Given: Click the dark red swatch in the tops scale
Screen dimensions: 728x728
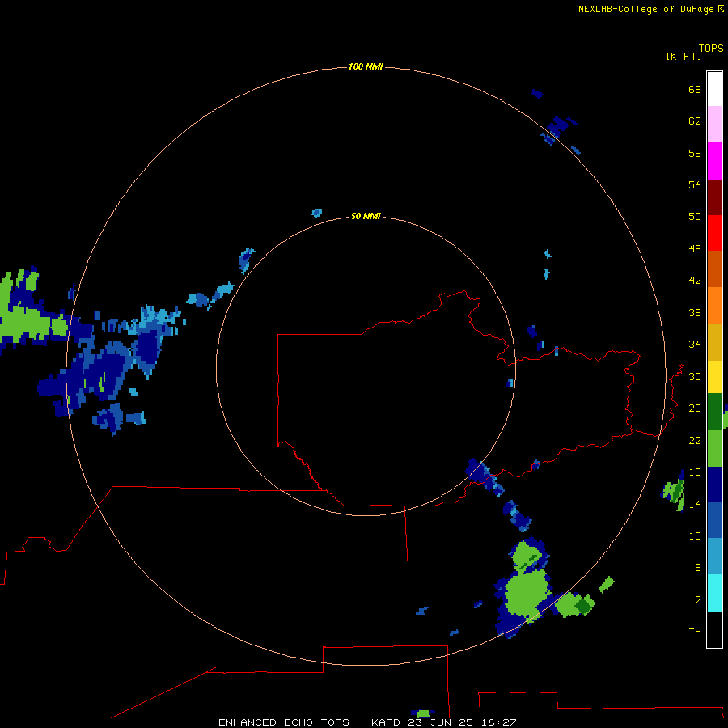Looking at the screenshot, I should click(x=714, y=197).
